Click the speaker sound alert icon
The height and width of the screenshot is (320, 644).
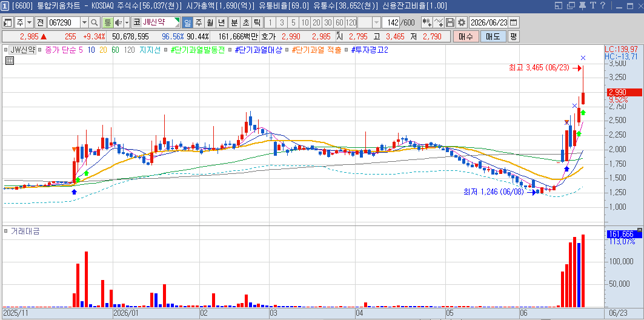(x=118, y=22)
